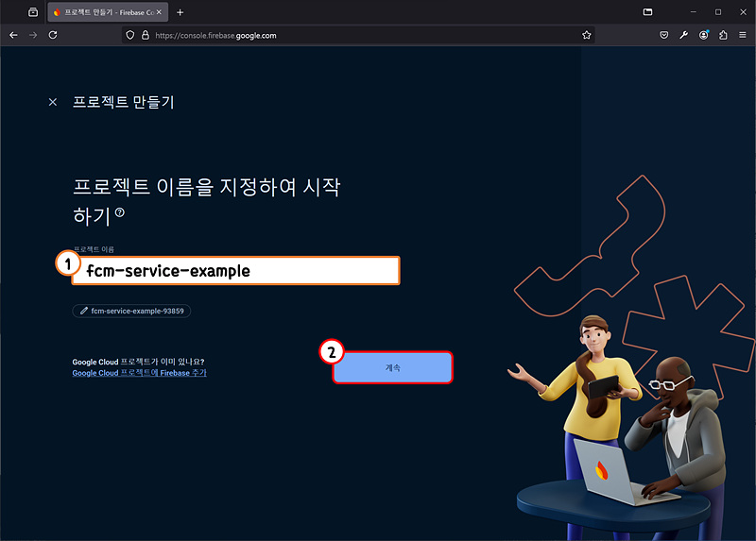The width and height of the screenshot is (756, 541).
Task: Reload the page with the refresh icon
Action: 53,35
